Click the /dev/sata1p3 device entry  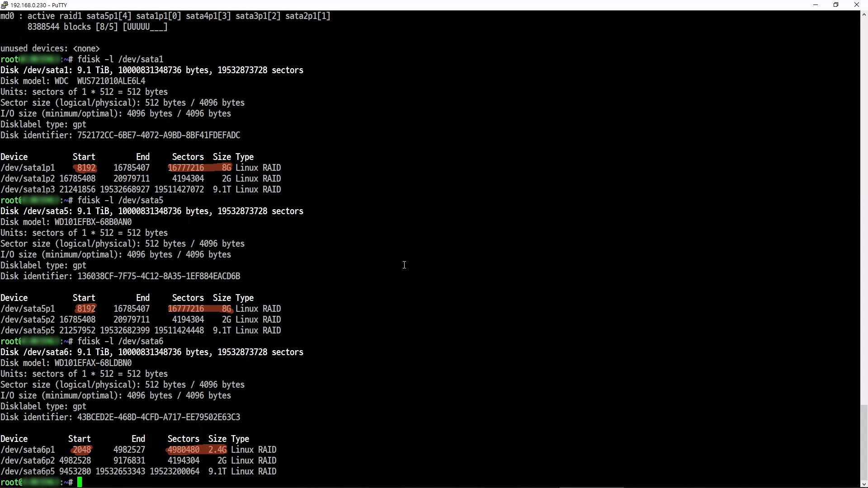28,189
